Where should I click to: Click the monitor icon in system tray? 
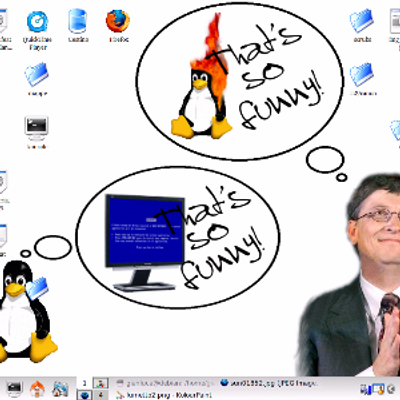point(378,389)
